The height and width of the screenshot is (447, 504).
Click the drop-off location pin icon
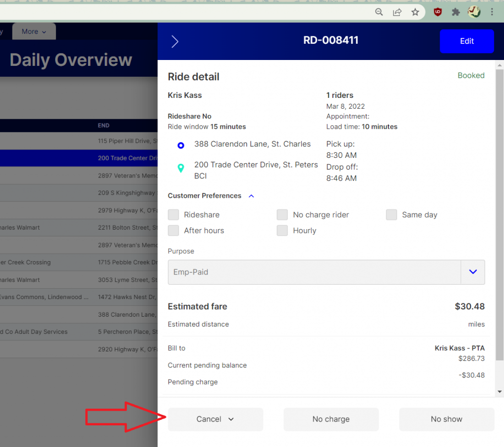181,168
